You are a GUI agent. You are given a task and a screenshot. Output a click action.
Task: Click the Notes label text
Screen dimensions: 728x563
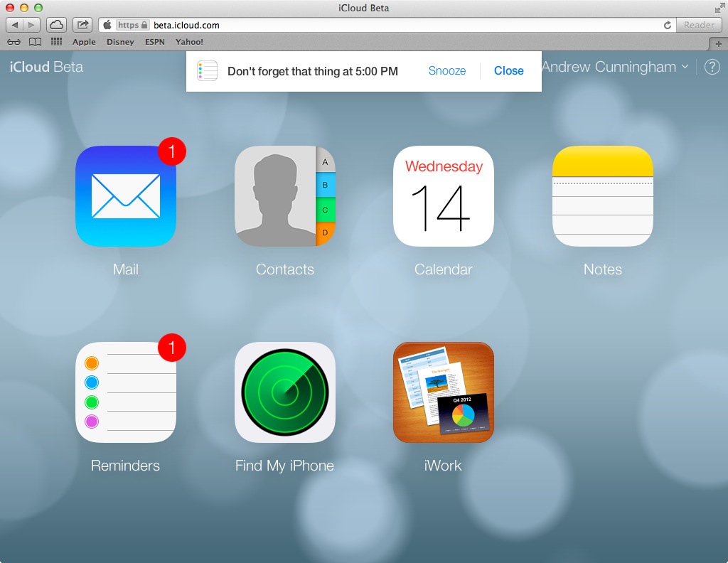click(603, 269)
